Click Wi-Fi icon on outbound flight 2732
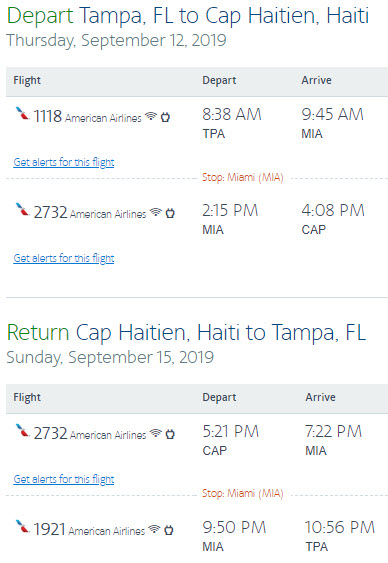 pos(156,212)
